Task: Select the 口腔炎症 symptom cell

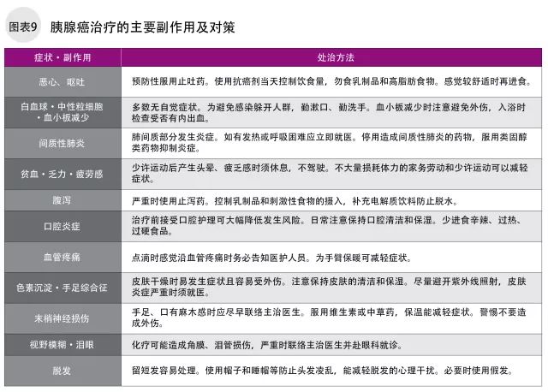Action: (63, 226)
